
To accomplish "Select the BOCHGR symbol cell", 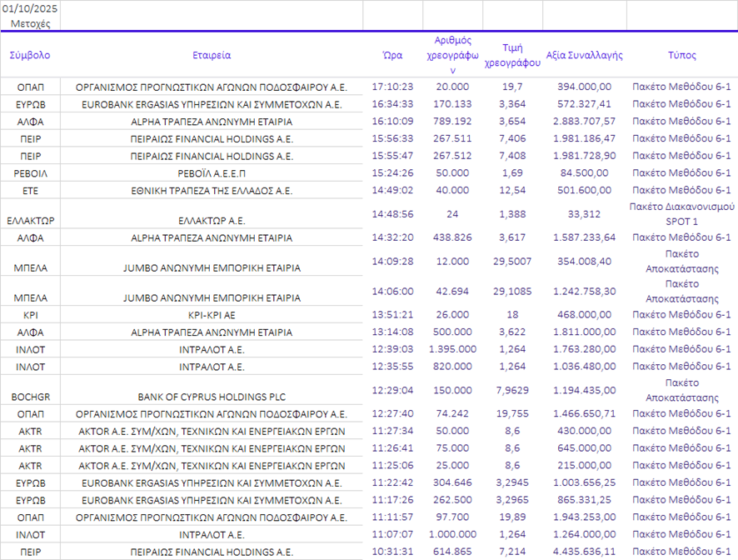I will point(30,397).
